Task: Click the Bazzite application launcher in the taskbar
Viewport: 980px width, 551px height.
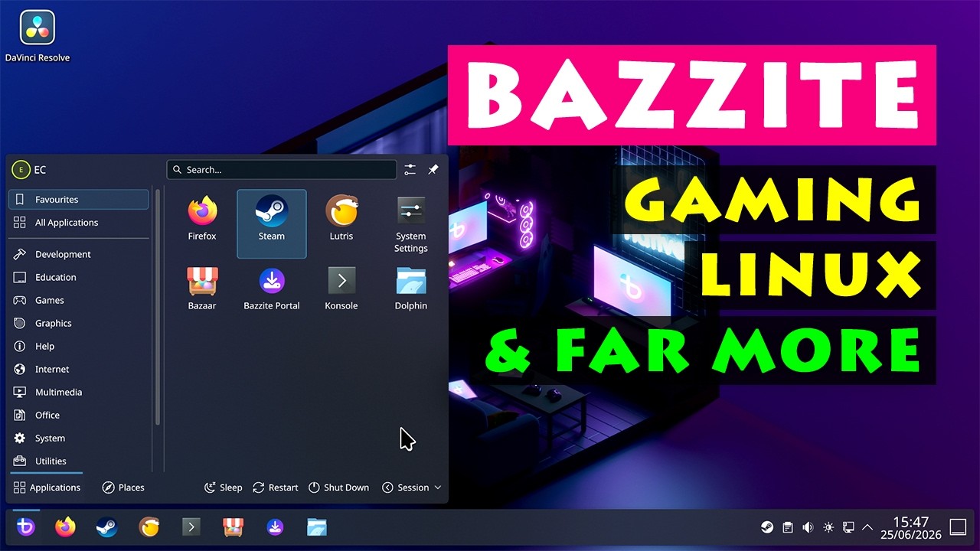Action: [26, 527]
